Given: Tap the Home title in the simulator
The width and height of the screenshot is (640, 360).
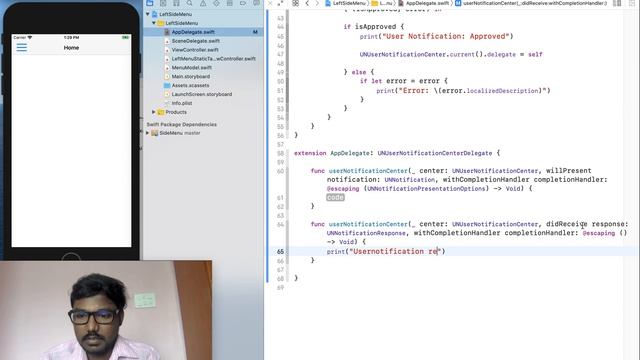Looking at the screenshot, I should (x=71, y=47).
